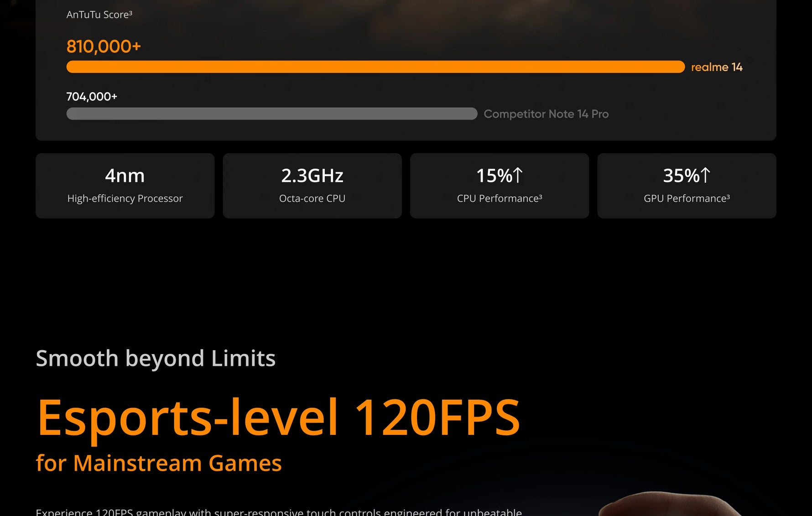
Task: Click the 15% CPU Performance up arrow
Action: 517,175
